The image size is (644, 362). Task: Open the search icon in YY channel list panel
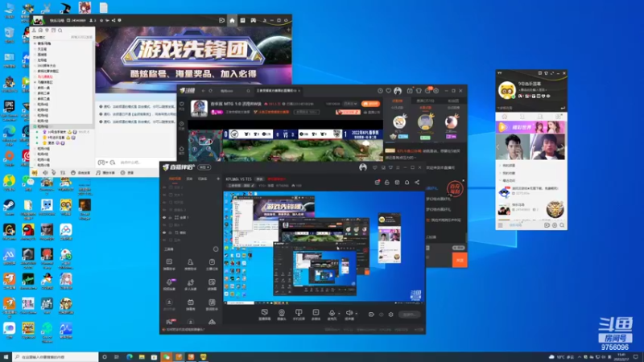point(60,31)
